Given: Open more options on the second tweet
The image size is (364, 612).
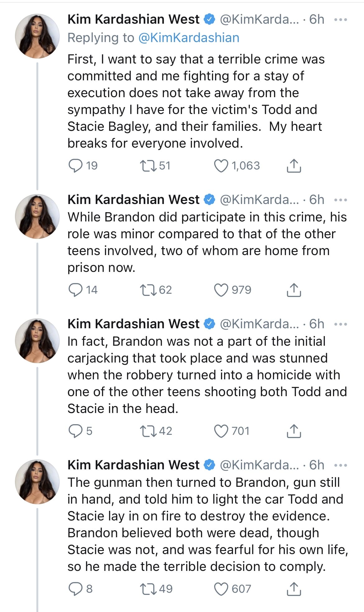Looking at the screenshot, I should (340, 200).
